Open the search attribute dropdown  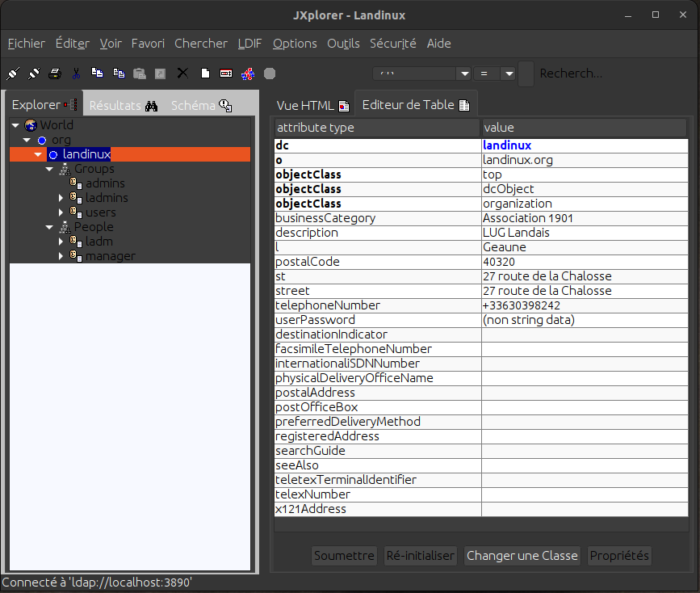point(463,74)
